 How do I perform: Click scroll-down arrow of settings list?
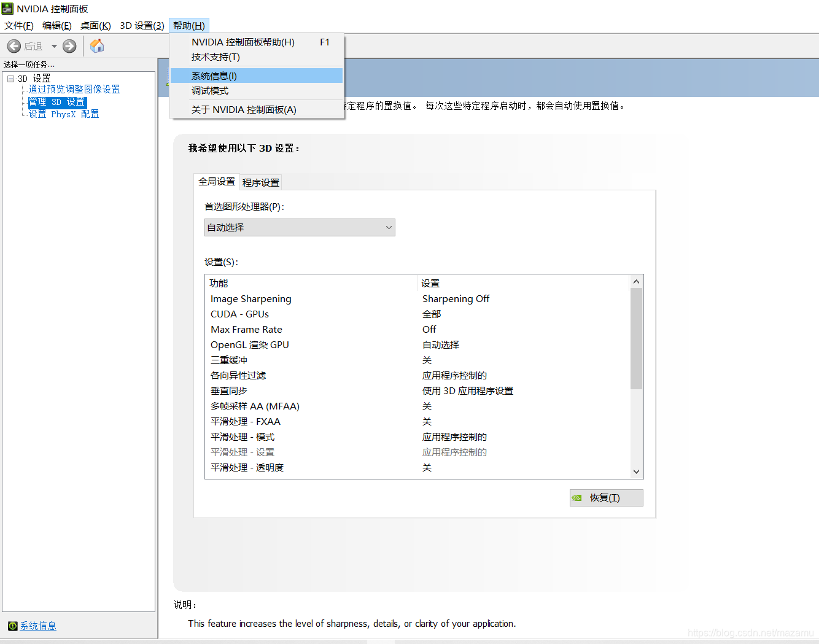tap(636, 471)
